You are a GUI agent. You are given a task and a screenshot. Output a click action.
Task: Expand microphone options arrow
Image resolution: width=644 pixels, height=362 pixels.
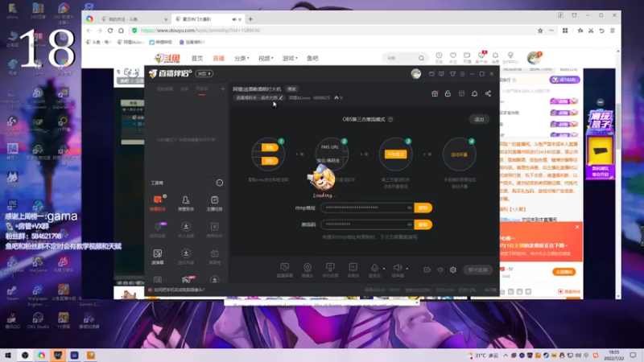click(384, 269)
